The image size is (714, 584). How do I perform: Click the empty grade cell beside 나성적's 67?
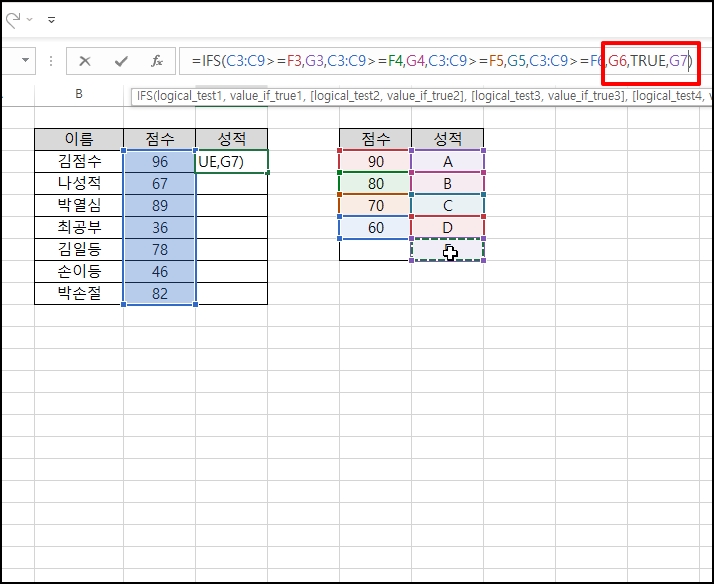point(232,183)
